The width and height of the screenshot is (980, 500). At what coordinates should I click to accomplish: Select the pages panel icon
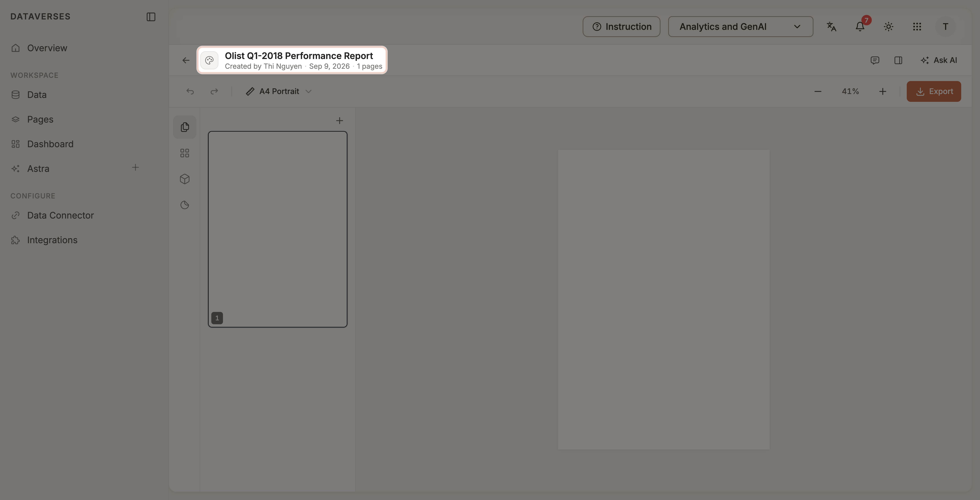click(185, 127)
